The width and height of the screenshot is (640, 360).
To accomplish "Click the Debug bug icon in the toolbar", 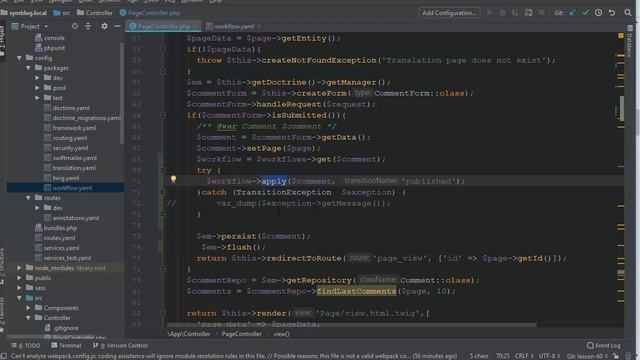I will tap(502, 13).
